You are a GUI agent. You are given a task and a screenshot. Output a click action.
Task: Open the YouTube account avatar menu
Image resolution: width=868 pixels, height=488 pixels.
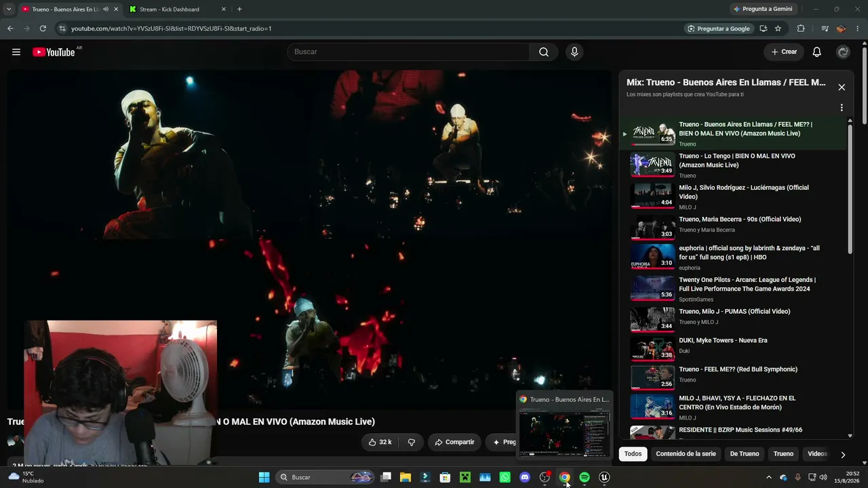coord(844,52)
